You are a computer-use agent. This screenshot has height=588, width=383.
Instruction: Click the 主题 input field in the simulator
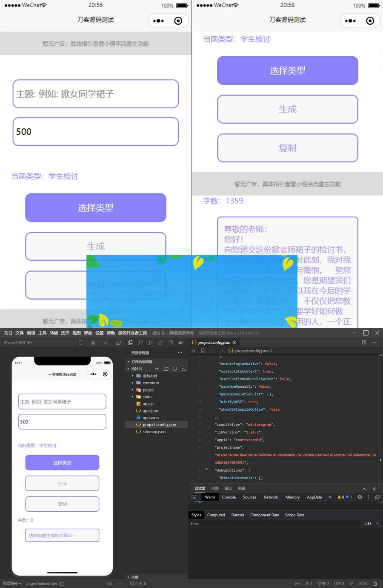coord(62,401)
